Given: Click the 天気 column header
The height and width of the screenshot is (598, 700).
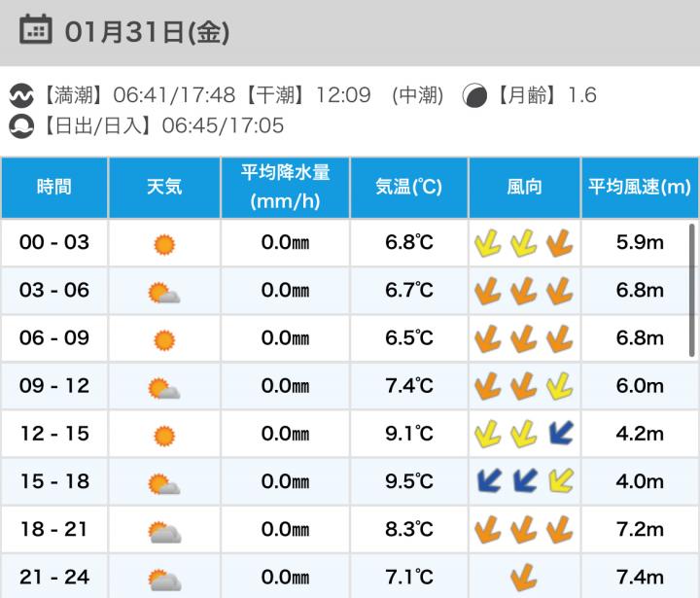Looking at the screenshot, I should click(x=164, y=187).
